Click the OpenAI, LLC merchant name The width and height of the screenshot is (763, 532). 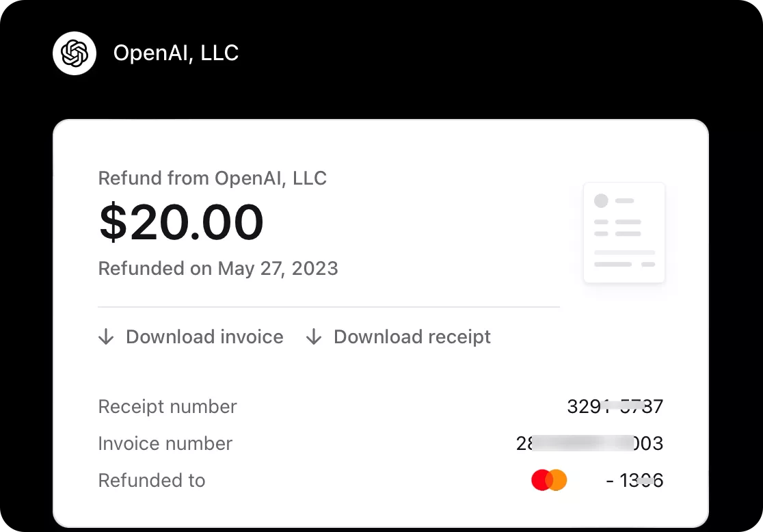coord(176,53)
